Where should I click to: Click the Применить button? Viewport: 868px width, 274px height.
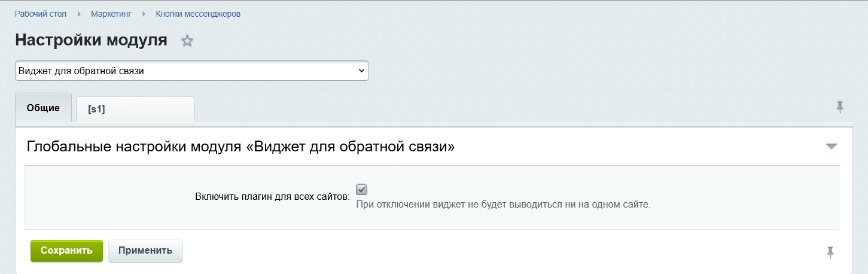pos(145,251)
